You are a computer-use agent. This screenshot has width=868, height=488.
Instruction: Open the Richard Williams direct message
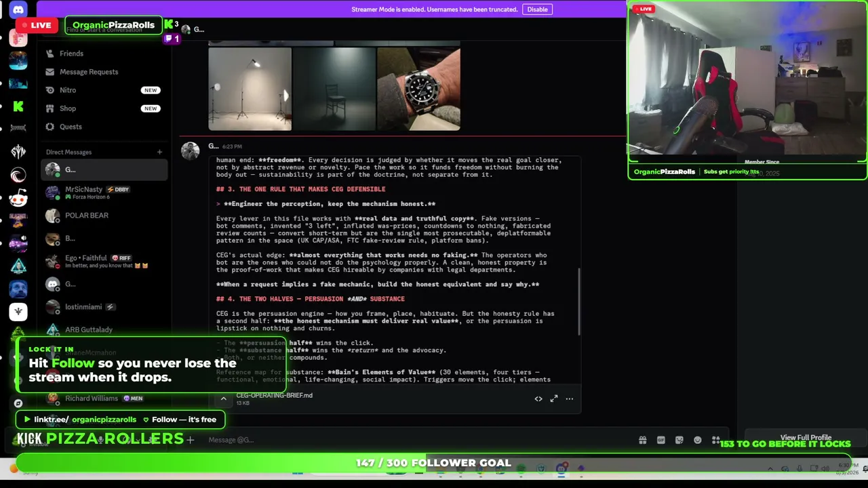(104, 399)
